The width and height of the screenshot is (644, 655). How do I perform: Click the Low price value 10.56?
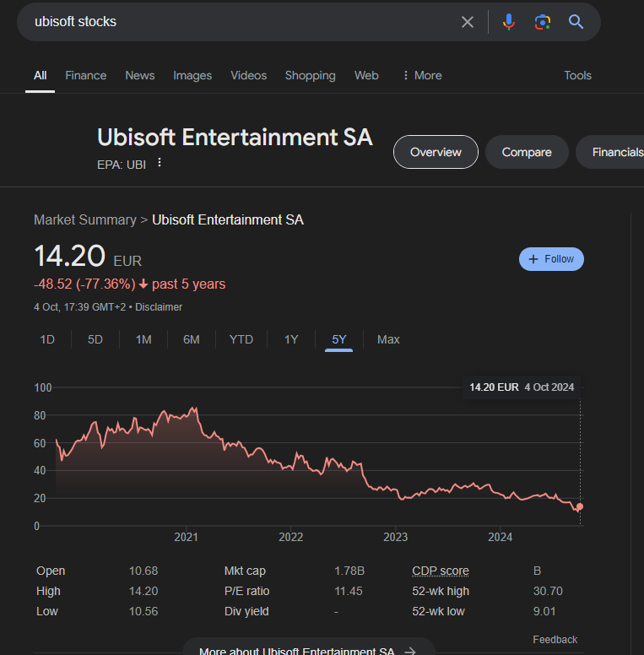(143, 611)
